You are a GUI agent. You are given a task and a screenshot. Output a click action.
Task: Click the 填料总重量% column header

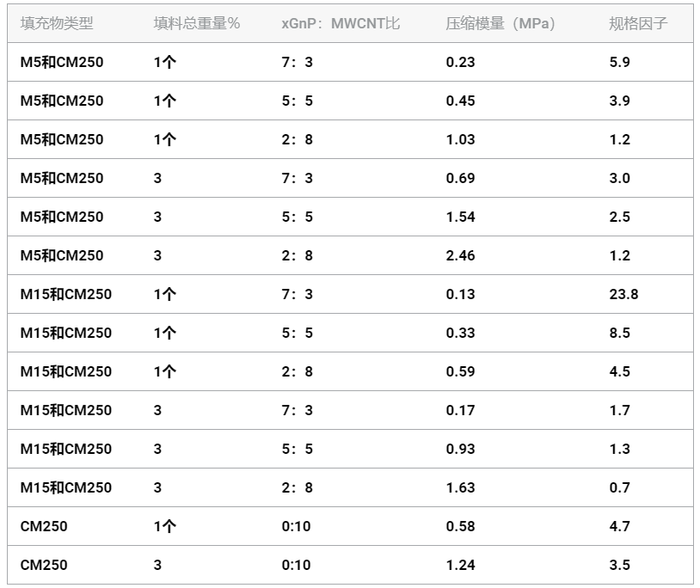[197, 23]
